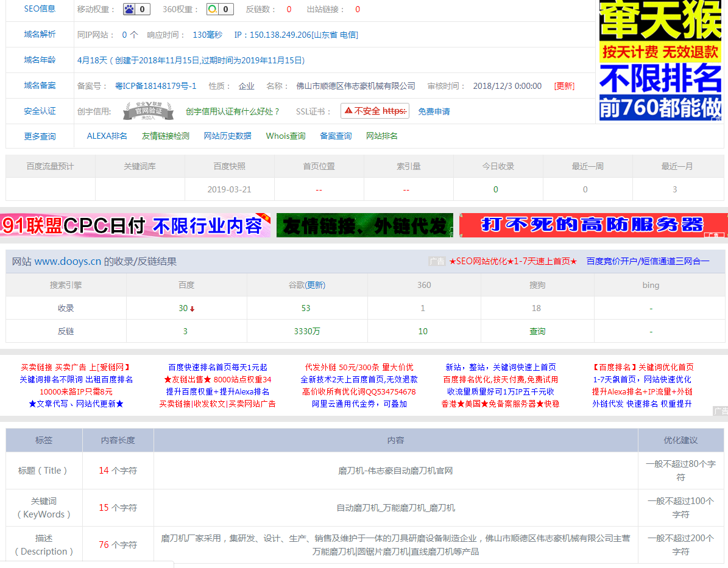Click the 反链数 value 0
The image size is (728, 568).
[x=289, y=9]
